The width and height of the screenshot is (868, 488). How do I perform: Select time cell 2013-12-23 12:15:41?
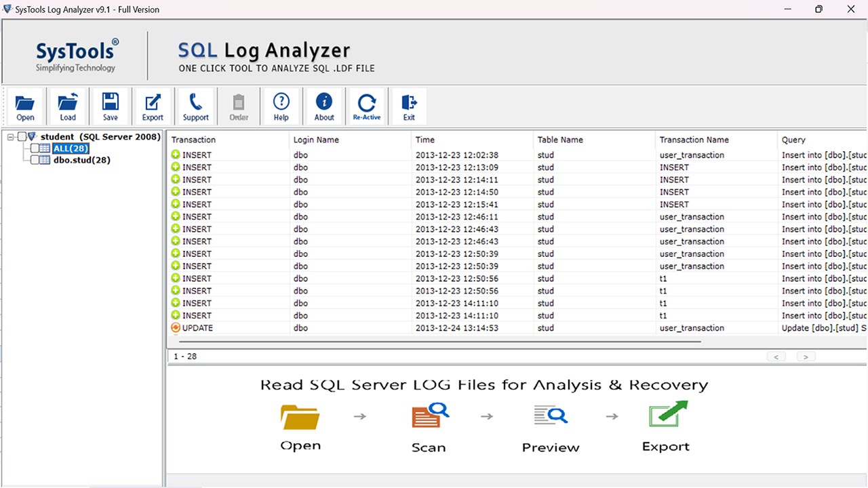point(457,204)
